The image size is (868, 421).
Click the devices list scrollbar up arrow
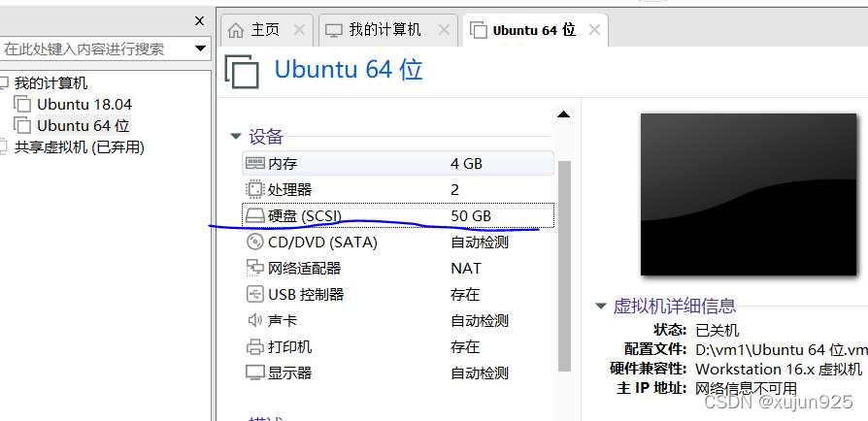click(563, 114)
